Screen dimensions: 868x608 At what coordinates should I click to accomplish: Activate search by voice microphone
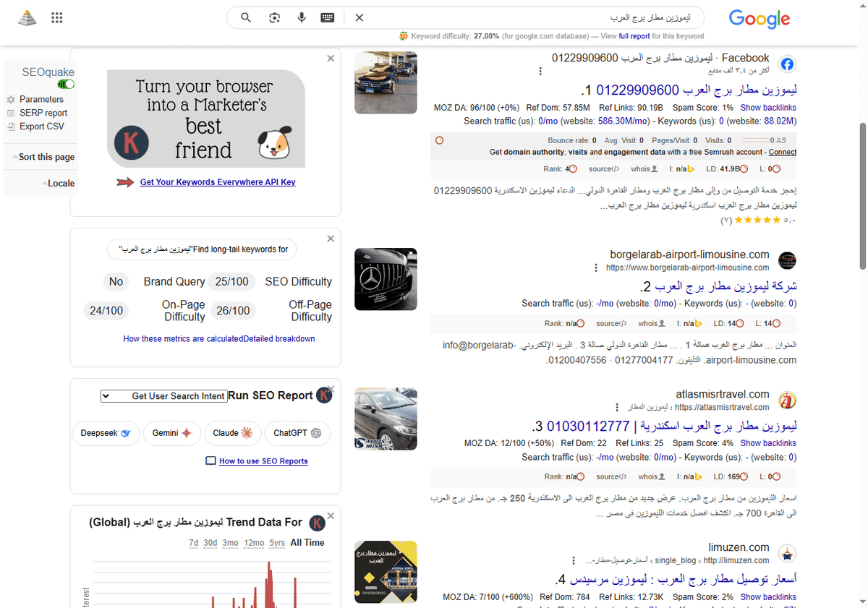pos(302,17)
